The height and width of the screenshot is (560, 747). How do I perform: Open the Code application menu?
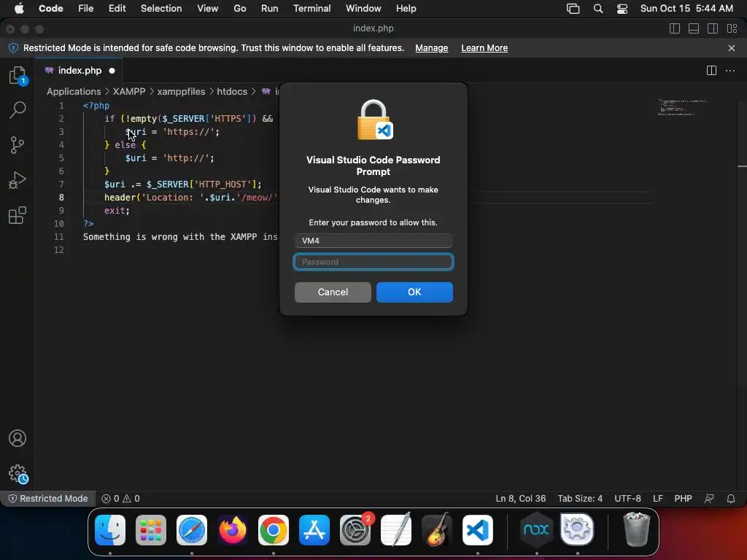(x=50, y=9)
